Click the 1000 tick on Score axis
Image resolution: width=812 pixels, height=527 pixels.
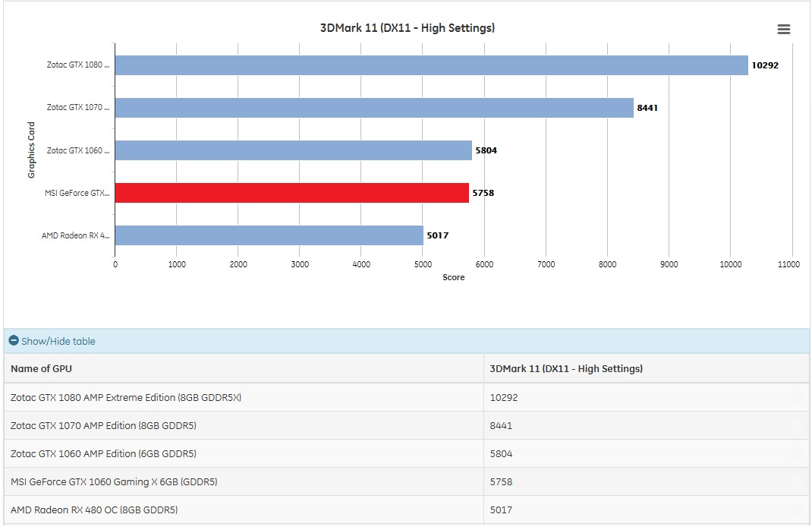(177, 264)
